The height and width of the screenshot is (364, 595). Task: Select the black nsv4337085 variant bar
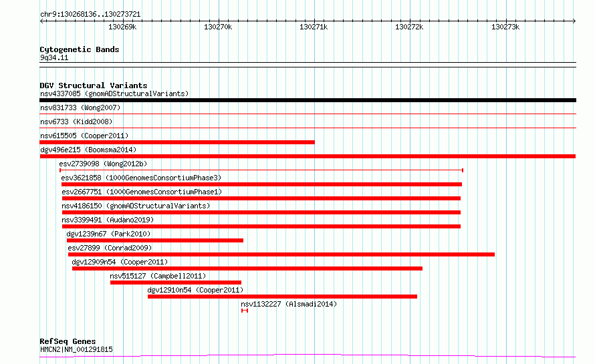point(308,100)
